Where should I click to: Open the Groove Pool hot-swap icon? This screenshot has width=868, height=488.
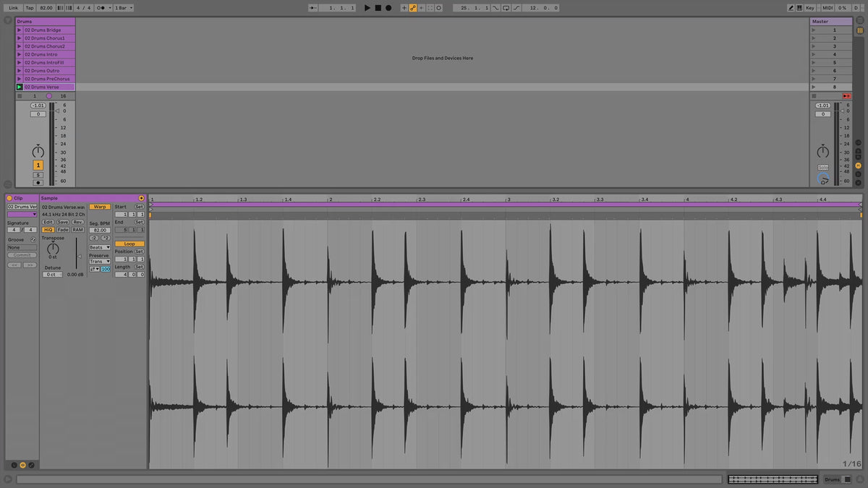[33, 239]
